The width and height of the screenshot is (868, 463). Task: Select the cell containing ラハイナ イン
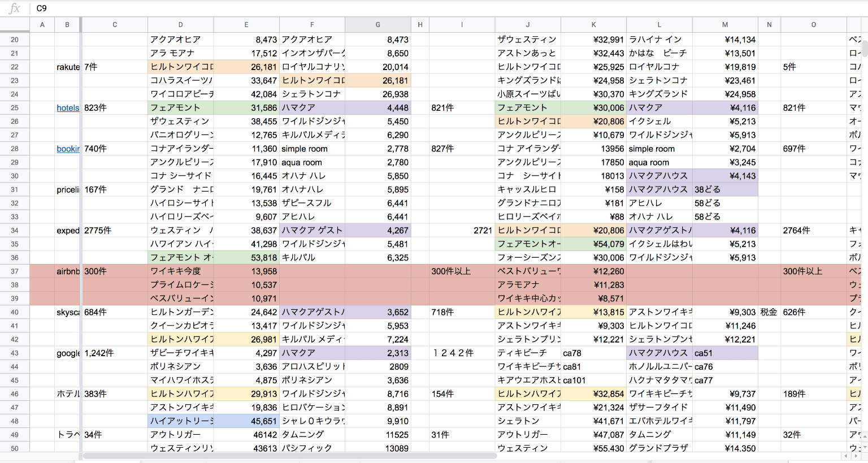coord(659,40)
